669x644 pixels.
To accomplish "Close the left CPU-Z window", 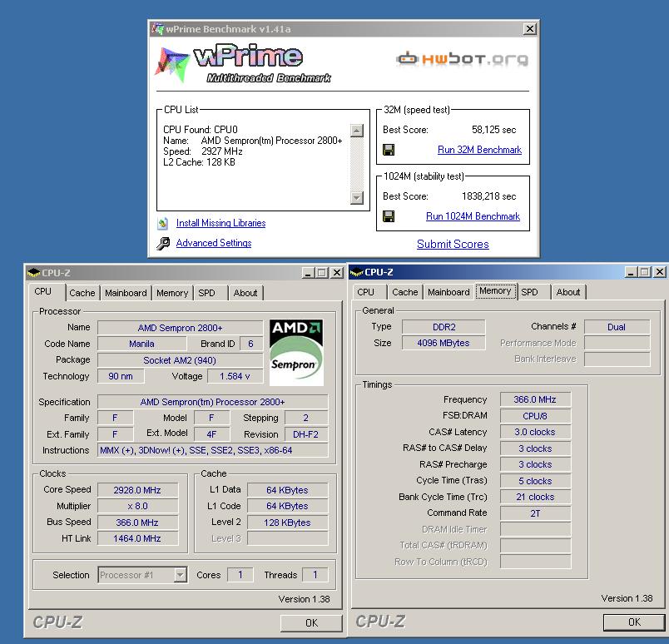I will click(x=337, y=273).
